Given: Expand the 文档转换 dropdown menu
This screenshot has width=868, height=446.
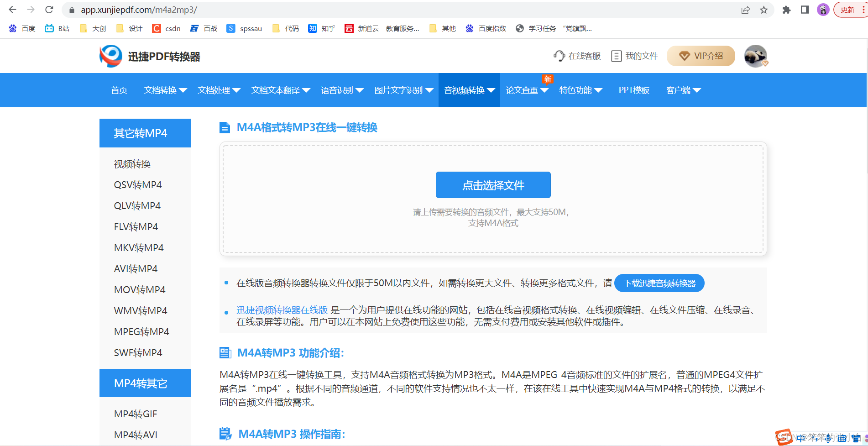Looking at the screenshot, I should click(166, 90).
